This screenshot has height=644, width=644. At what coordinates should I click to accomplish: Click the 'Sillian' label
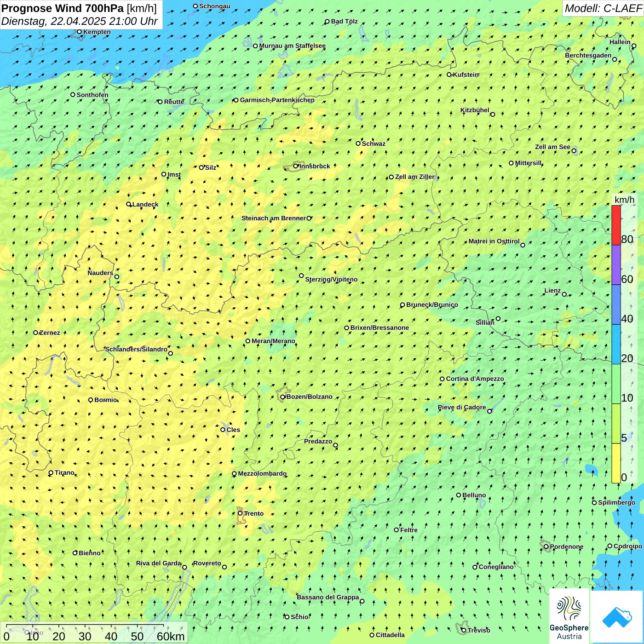pyautogui.click(x=485, y=322)
